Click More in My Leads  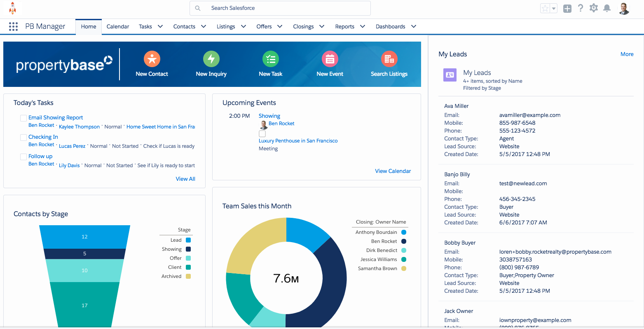(627, 54)
